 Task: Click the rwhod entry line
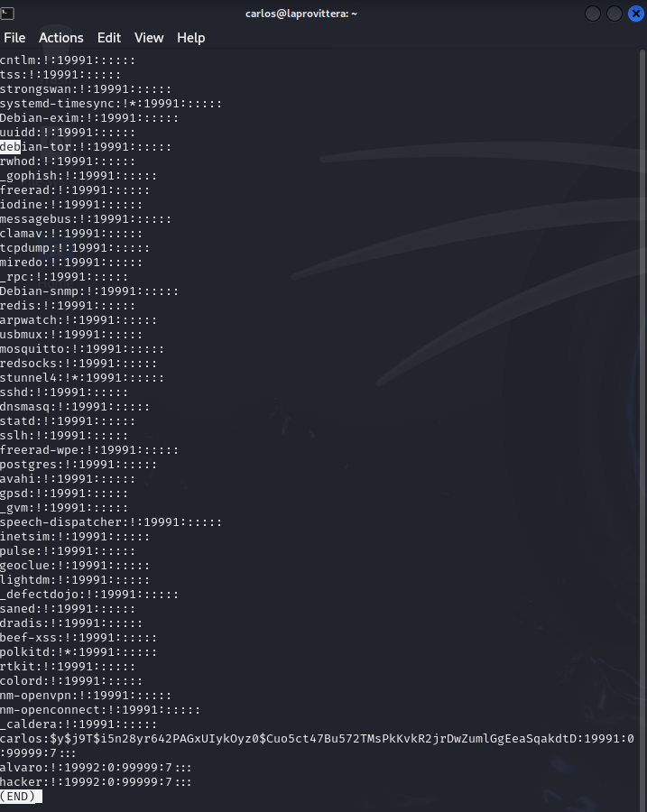click(x=68, y=161)
